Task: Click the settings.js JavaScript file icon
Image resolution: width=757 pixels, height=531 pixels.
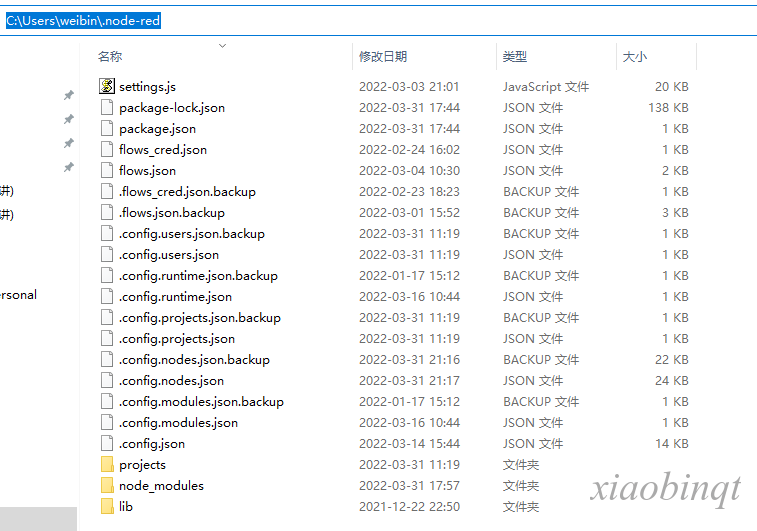Action: [107, 86]
